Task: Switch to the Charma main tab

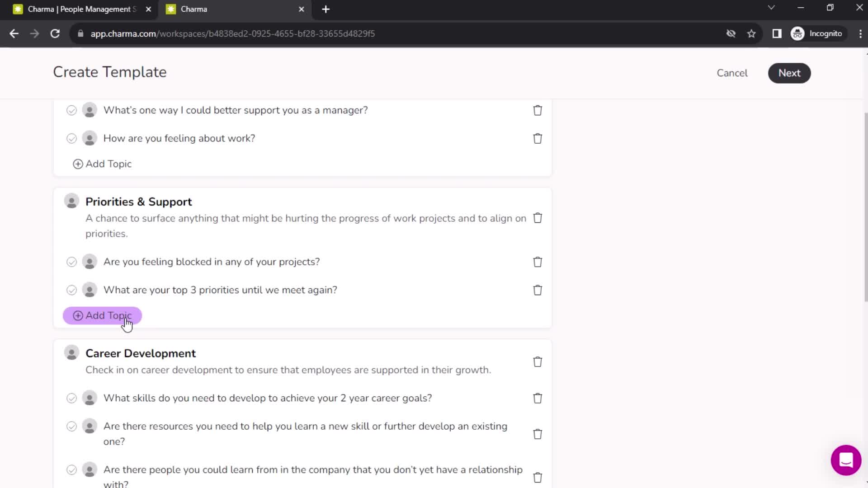Action: click(233, 9)
